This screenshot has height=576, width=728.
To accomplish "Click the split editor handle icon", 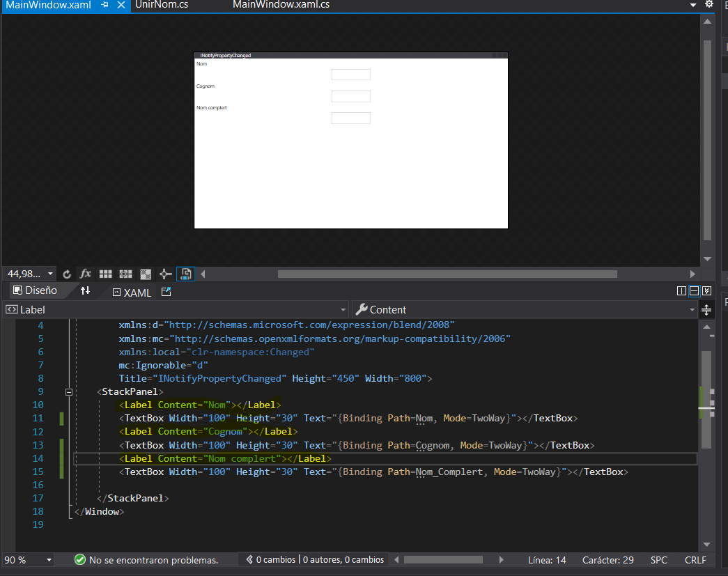I will (x=706, y=309).
